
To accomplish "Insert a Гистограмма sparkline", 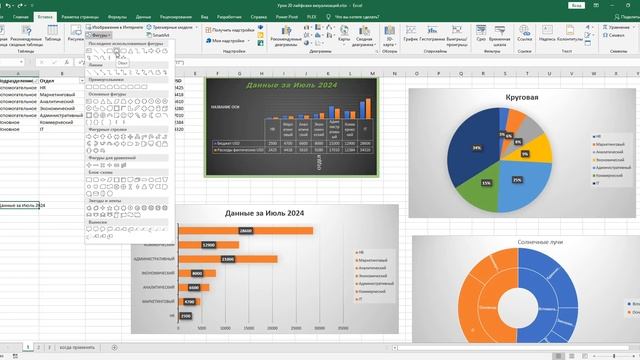I will [x=432, y=33].
